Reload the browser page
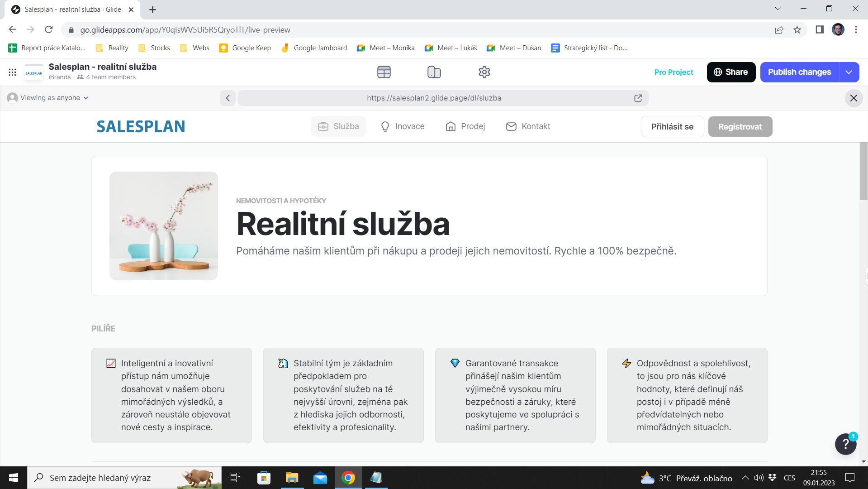Viewport: 868px width, 489px height. 49,30
